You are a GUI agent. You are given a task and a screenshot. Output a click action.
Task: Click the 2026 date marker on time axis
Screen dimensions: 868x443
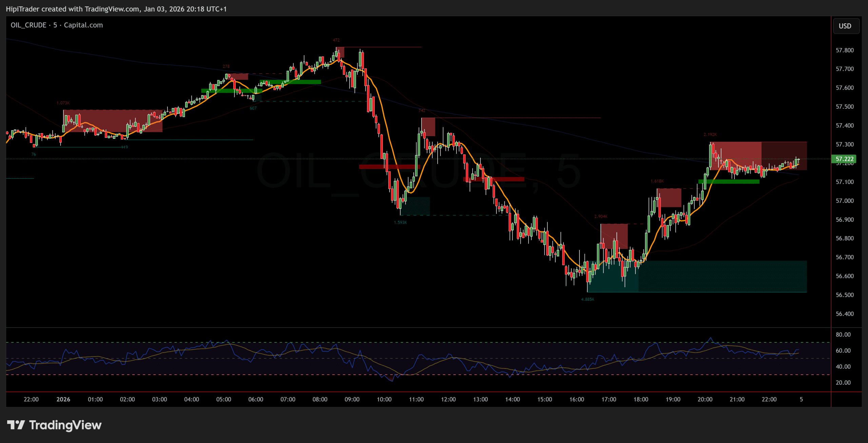(x=63, y=399)
